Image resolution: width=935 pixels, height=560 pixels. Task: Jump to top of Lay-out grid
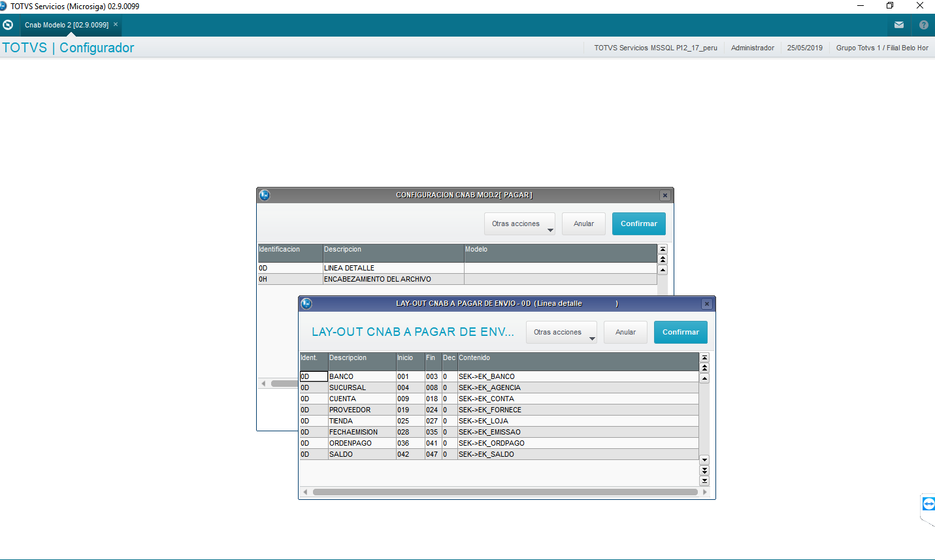coord(704,357)
